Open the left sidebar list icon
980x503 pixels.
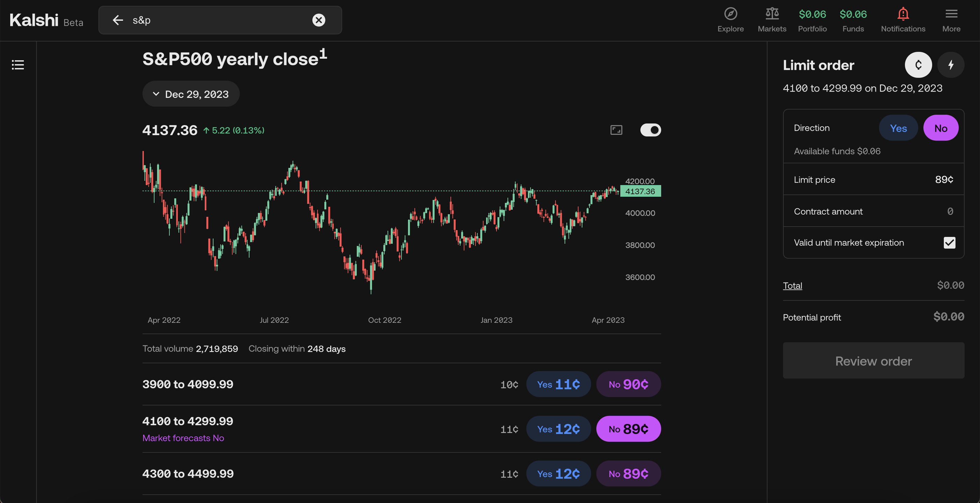click(x=18, y=65)
